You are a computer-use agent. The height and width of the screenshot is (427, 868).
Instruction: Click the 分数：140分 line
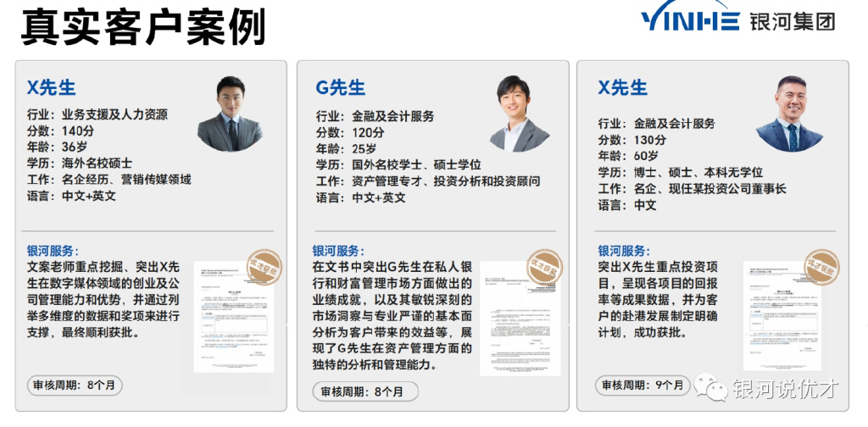pyautogui.click(x=60, y=131)
